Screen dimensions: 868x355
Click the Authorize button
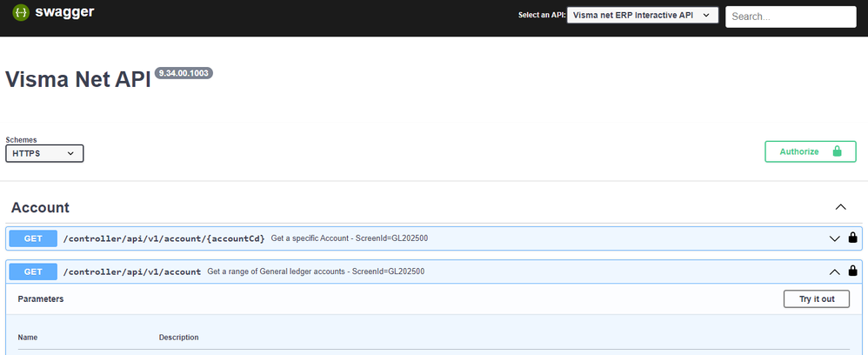[811, 151]
